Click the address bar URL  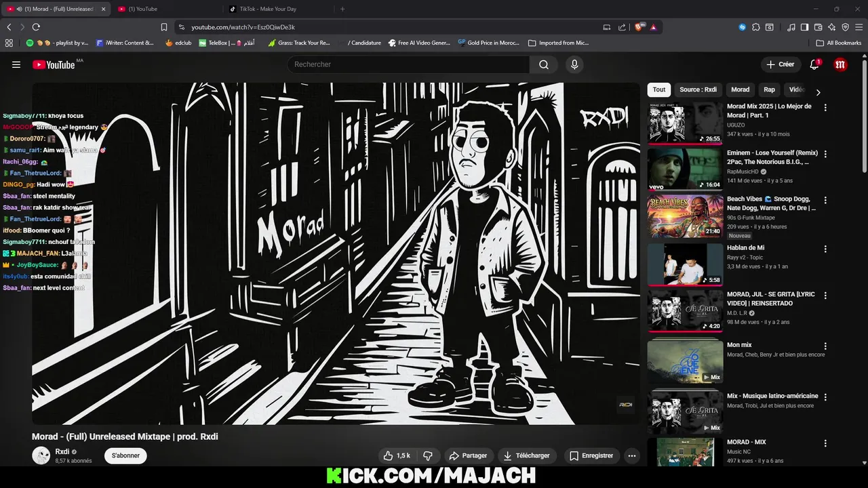click(243, 27)
